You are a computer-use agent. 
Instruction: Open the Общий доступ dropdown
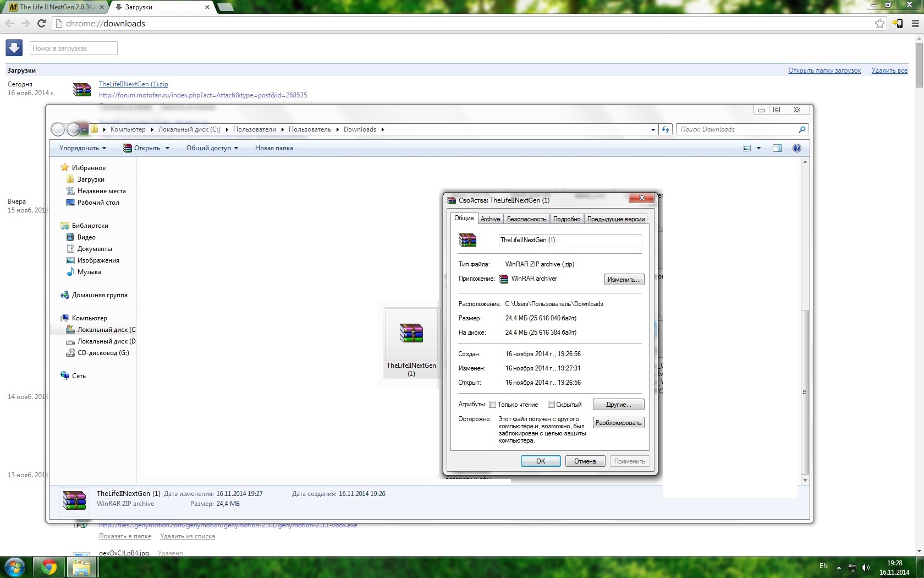[212, 148]
